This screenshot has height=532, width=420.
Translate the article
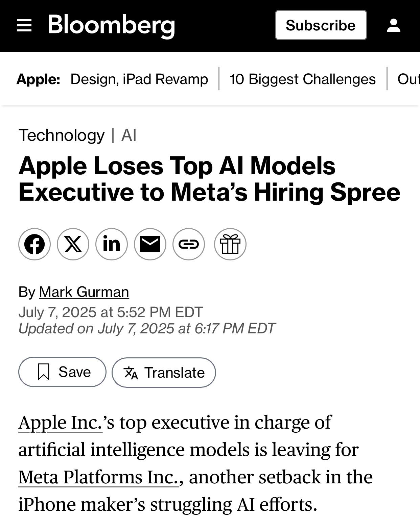(164, 373)
